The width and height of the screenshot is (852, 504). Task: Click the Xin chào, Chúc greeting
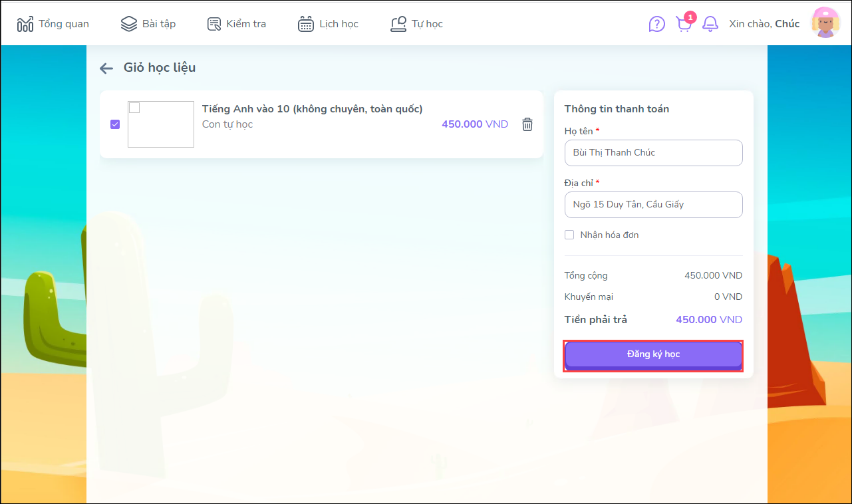pyautogui.click(x=764, y=24)
